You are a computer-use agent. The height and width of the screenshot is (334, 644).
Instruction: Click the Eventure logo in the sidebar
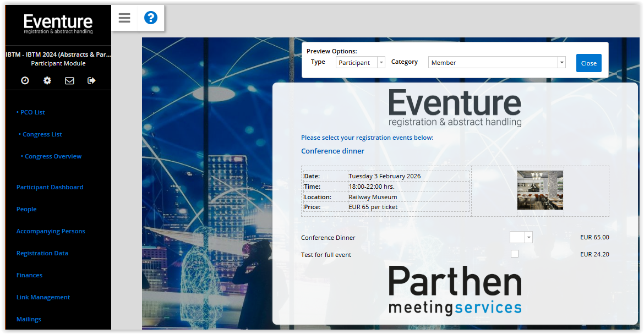tap(58, 24)
